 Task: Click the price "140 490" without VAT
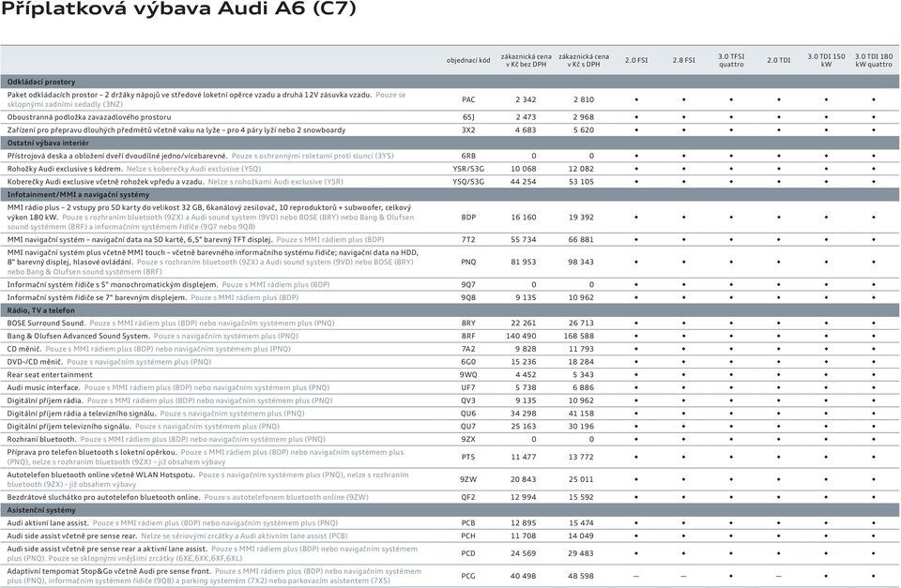[x=521, y=336]
